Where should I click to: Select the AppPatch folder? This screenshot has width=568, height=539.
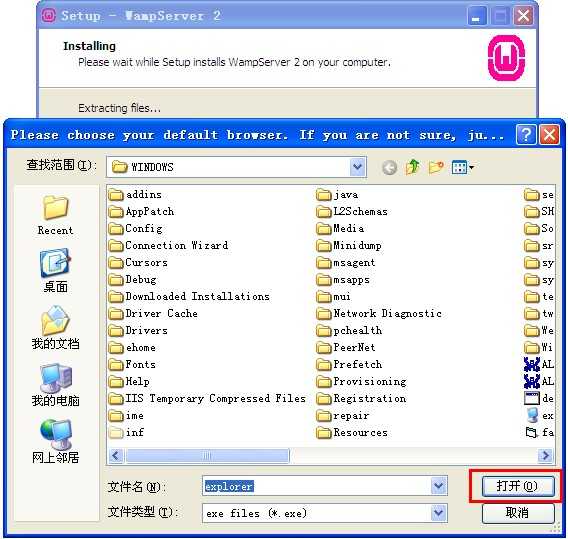pos(141,212)
